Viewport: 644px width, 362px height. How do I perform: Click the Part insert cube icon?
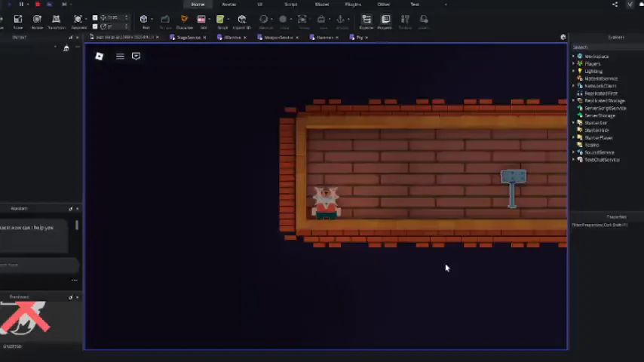143,19
